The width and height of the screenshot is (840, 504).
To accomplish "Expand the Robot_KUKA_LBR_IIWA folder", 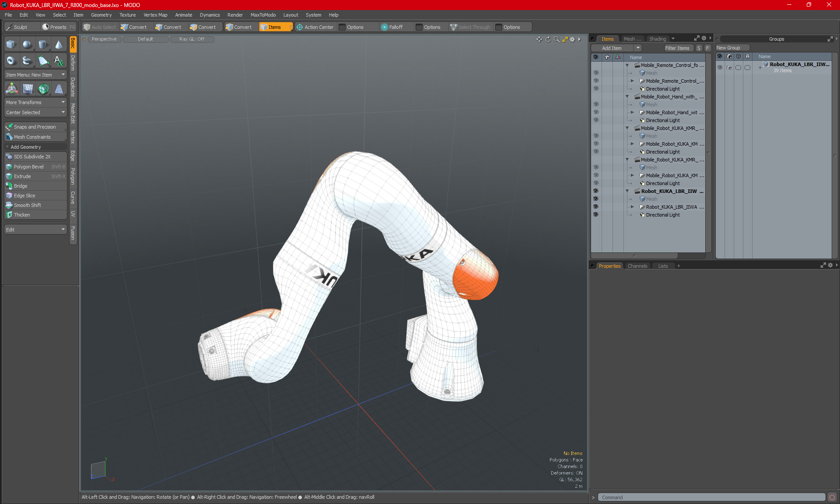I will click(x=632, y=207).
